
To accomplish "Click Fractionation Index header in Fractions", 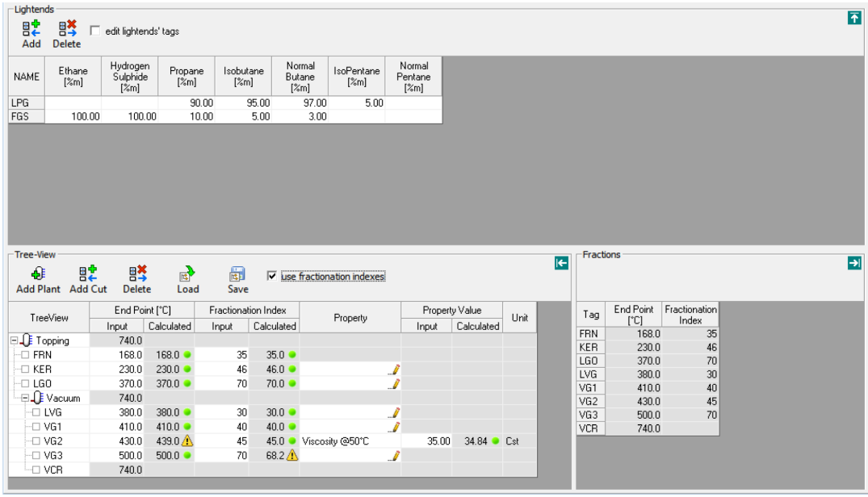I will click(x=690, y=315).
